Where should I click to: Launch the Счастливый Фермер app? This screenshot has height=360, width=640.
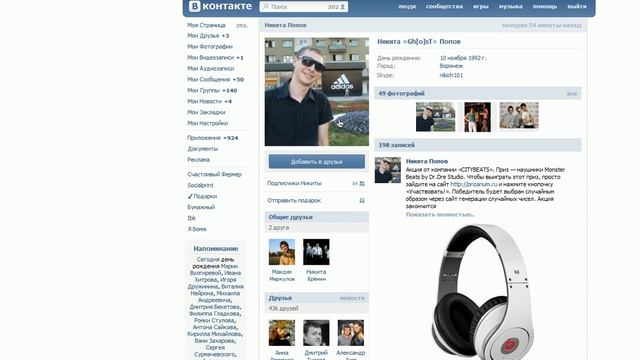(x=214, y=175)
